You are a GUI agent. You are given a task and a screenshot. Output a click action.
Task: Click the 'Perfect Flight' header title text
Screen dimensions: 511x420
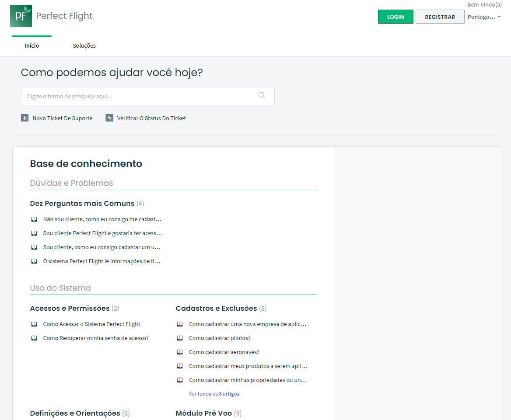(x=64, y=16)
